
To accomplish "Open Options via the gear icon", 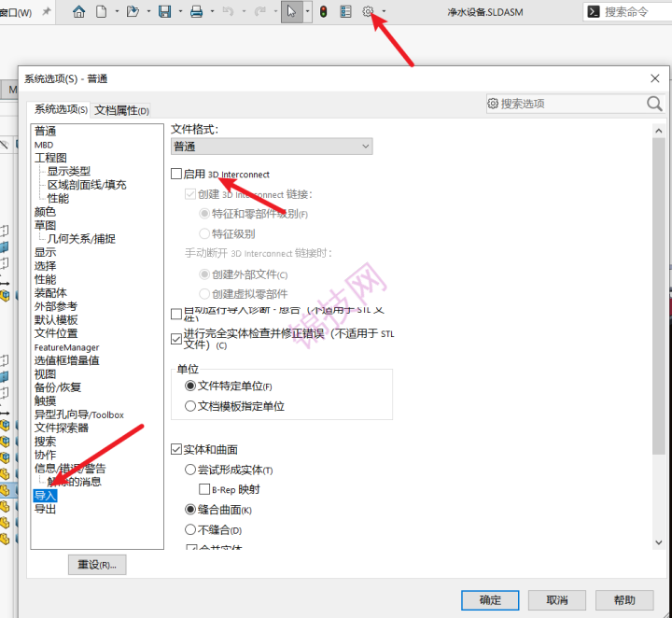I will click(368, 11).
